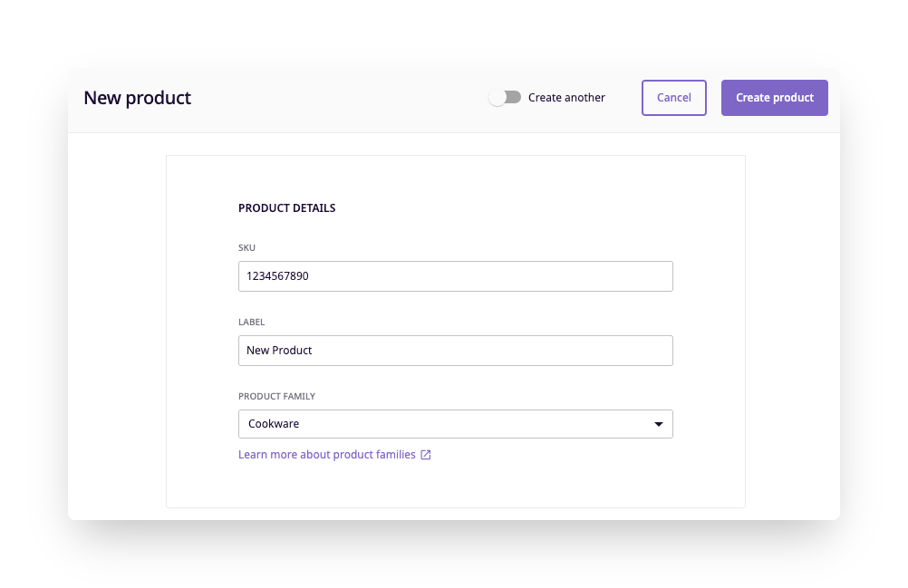Click the Product Family combo box showing Cookware

pyautogui.click(x=455, y=423)
